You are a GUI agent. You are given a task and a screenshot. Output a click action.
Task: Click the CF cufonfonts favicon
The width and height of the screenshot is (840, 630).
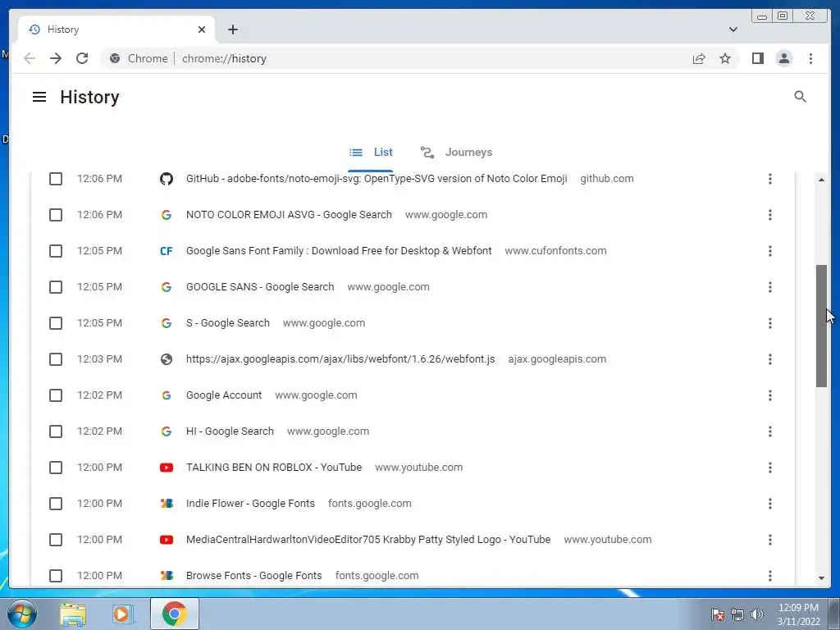(167, 251)
